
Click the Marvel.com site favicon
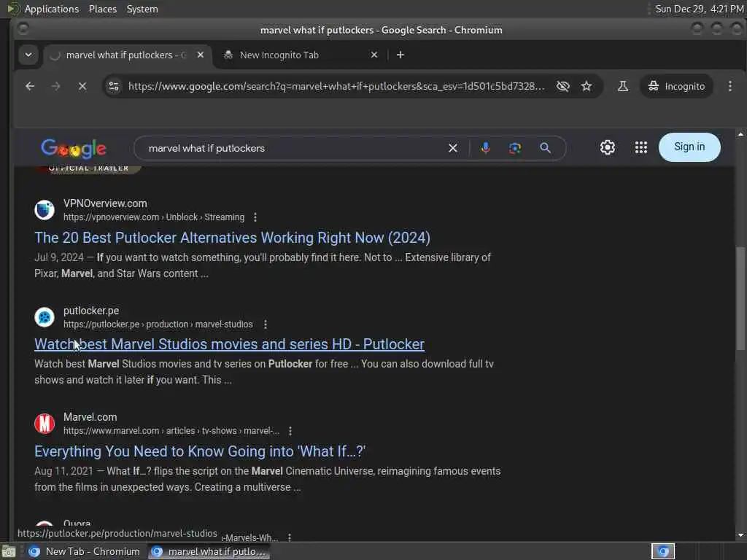click(x=44, y=424)
